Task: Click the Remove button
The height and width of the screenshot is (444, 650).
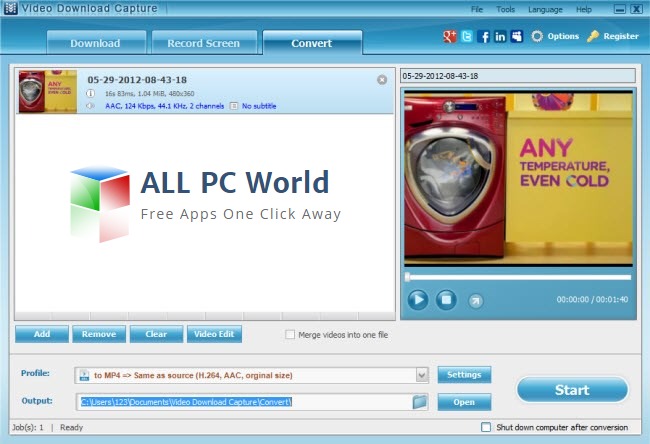Action: pyautogui.click(x=99, y=334)
